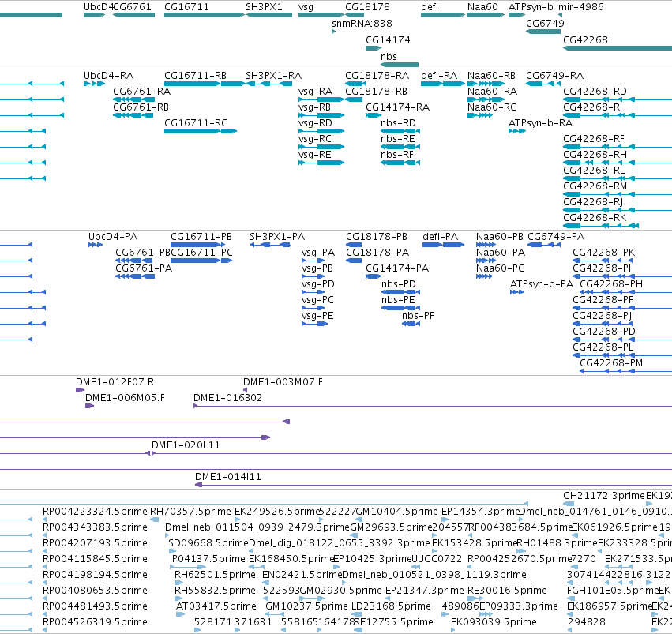Select the CG14174 gene label
This screenshot has width=672, height=634.
point(388,39)
